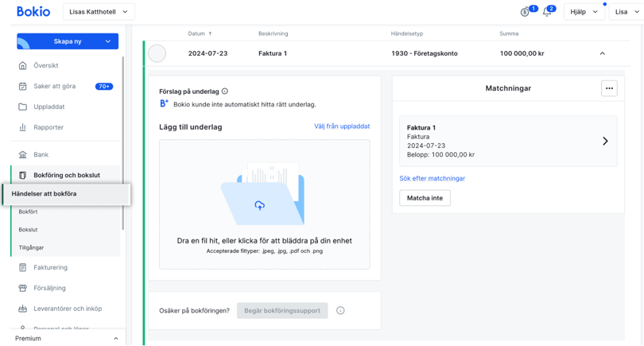Open the Hjälp dropdown menu
The width and height of the screenshot is (644, 346).
584,12
